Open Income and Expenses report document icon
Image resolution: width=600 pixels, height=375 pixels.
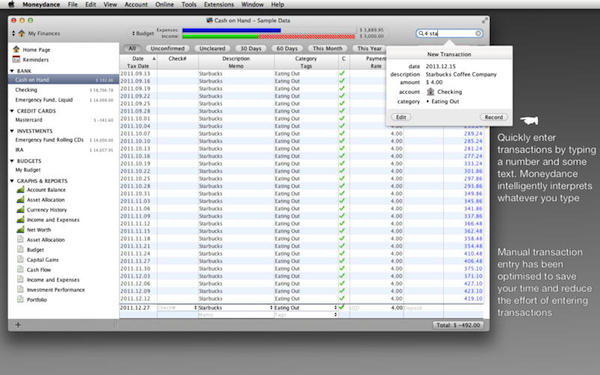(20, 279)
